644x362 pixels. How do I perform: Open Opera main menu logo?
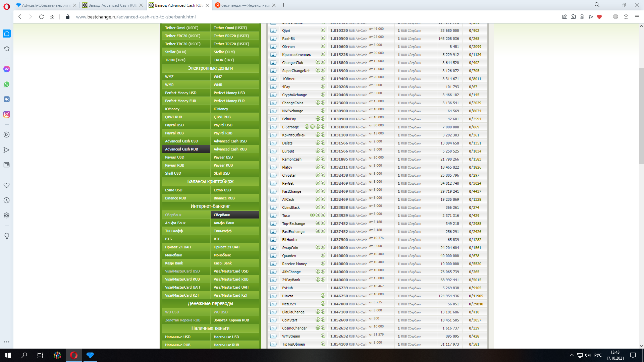(x=7, y=6)
